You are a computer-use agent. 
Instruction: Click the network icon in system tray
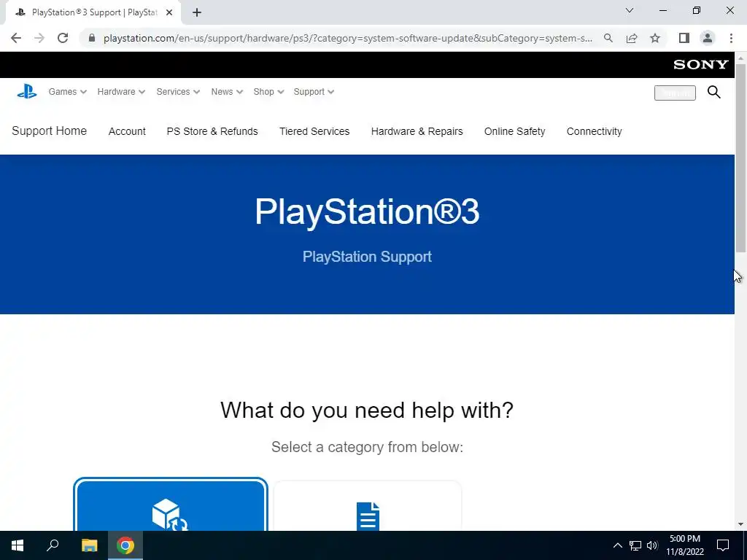point(635,545)
